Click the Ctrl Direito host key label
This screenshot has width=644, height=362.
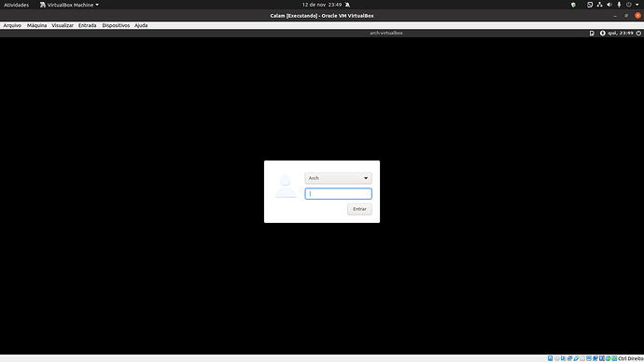coord(631,358)
